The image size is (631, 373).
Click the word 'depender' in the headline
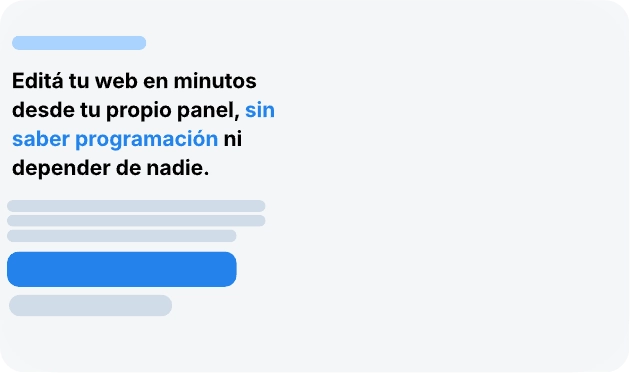[x=61, y=168]
